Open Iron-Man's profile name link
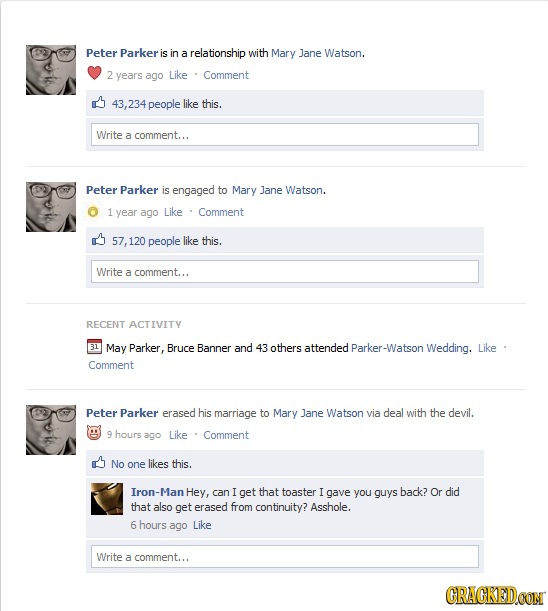Viewport: 548px width, 611px height. 157,492
